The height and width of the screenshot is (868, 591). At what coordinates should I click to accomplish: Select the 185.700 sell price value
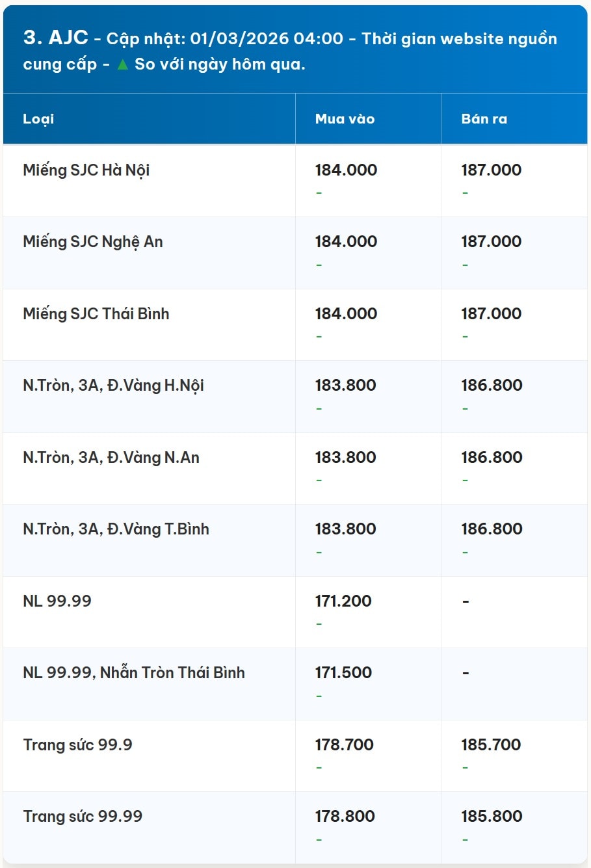coord(491,745)
